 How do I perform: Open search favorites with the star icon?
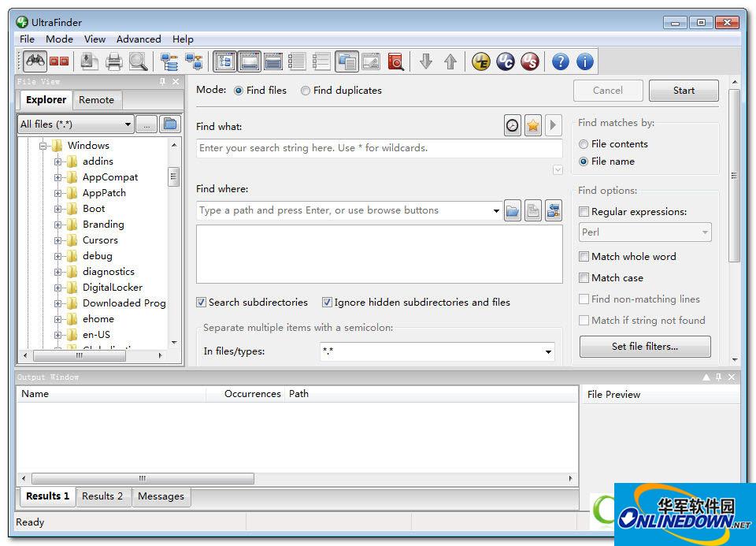(533, 125)
